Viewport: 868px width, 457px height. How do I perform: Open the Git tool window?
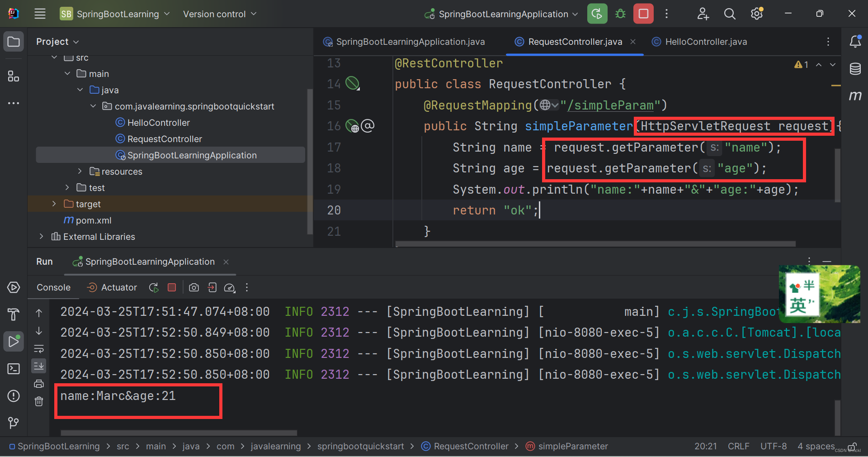pyautogui.click(x=14, y=423)
